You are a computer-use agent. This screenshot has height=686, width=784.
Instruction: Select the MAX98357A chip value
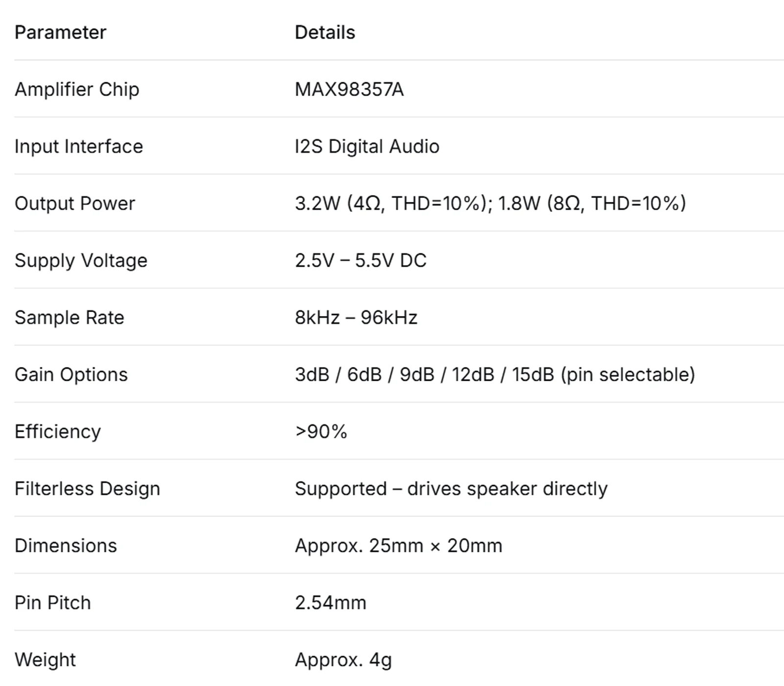pos(349,89)
